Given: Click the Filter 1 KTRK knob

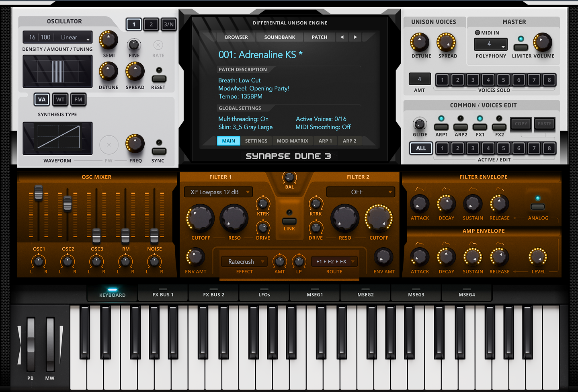Looking at the screenshot, I should click(x=263, y=204).
